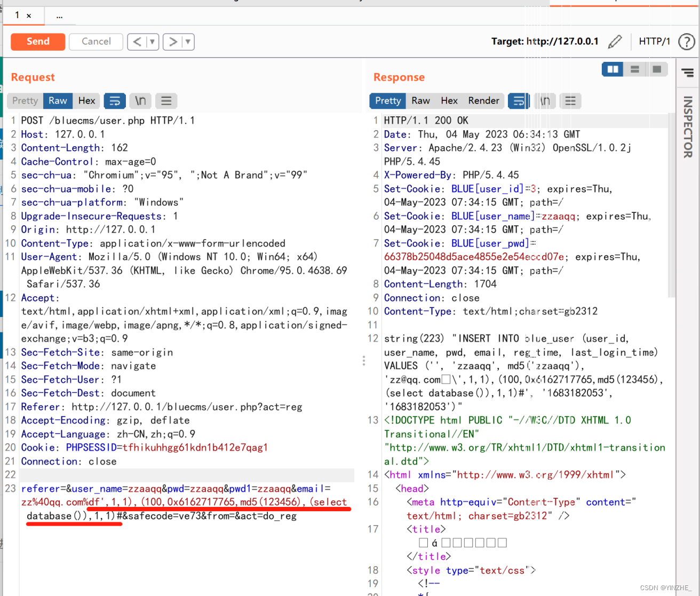Click the Referer header line
The height and width of the screenshot is (596, 700).
click(162, 407)
